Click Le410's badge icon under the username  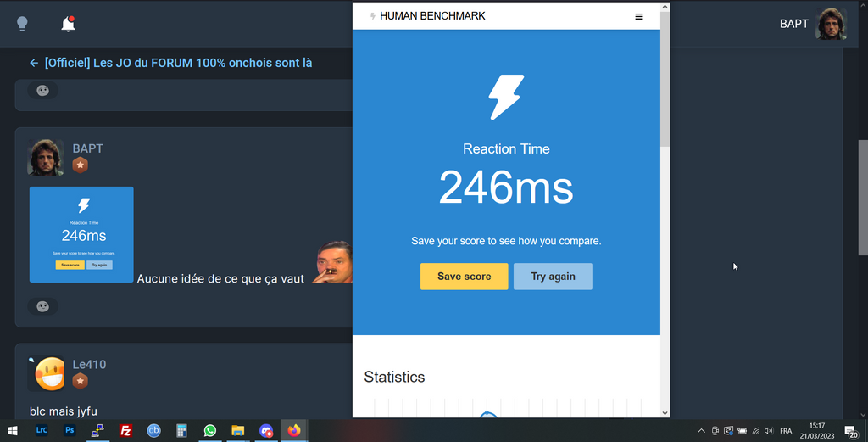coord(81,381)
